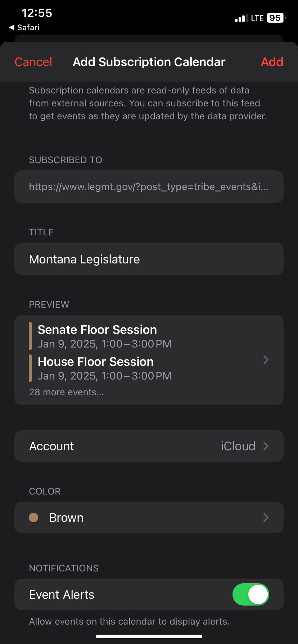Tap the cellular signal strength bars
The height and width of the screenshot is (644, 298).
click(241, 18)
